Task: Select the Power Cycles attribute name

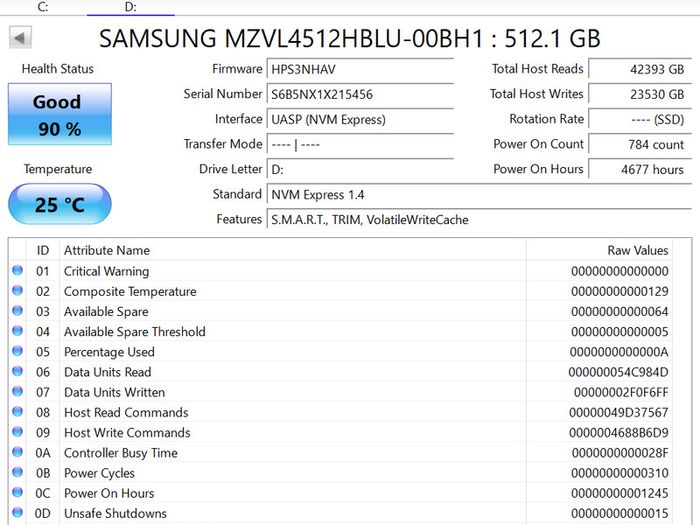Action: [x=99, y=473]
